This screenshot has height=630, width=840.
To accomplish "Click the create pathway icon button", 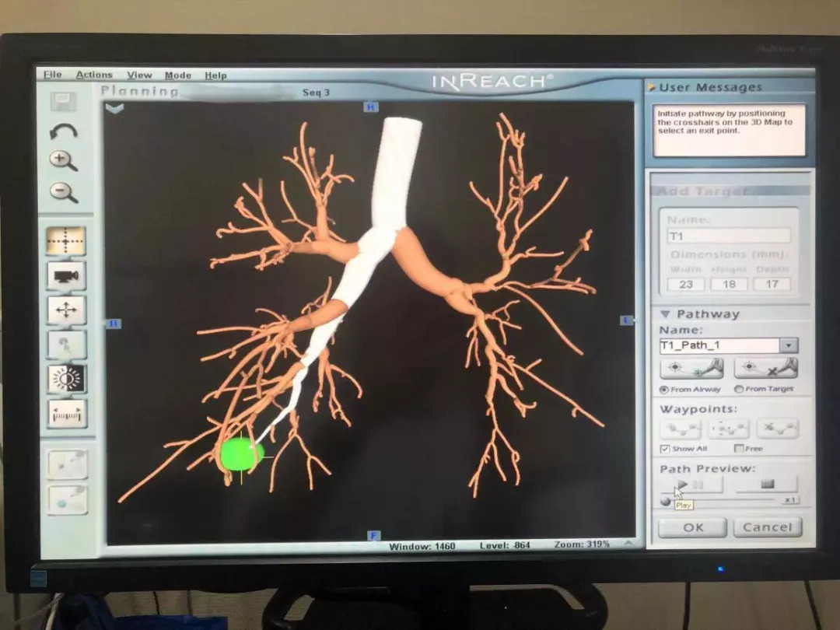I will pyautogui.click(x=691, y=368).
